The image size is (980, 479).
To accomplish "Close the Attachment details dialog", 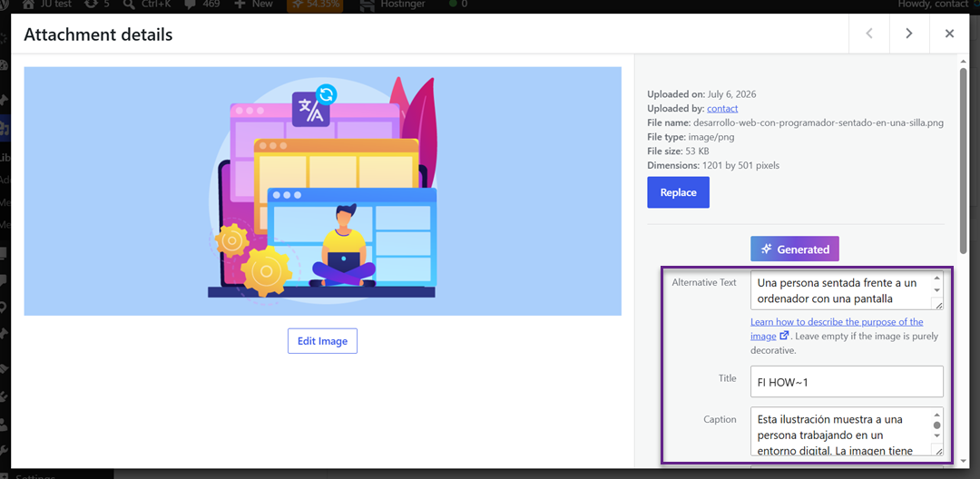I will coord(949,34).
